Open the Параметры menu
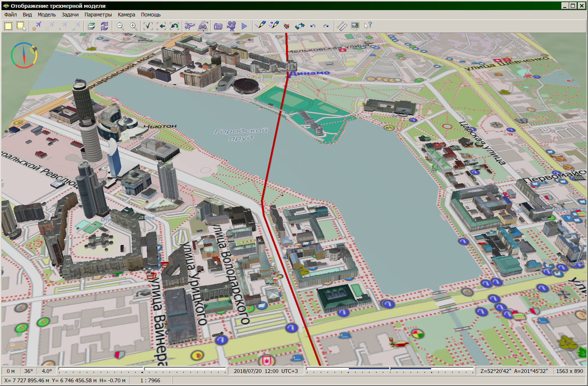588x386 pixels. click(x=98, y=15)
